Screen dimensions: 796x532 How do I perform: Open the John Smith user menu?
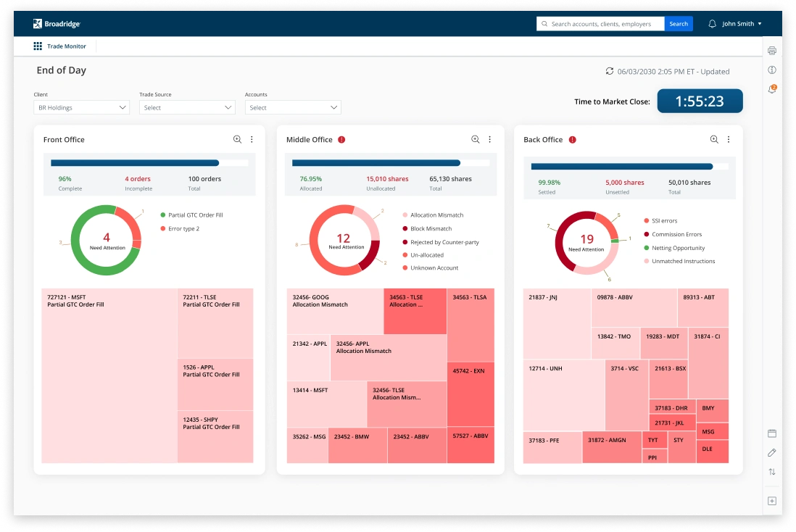click(735, 23)
